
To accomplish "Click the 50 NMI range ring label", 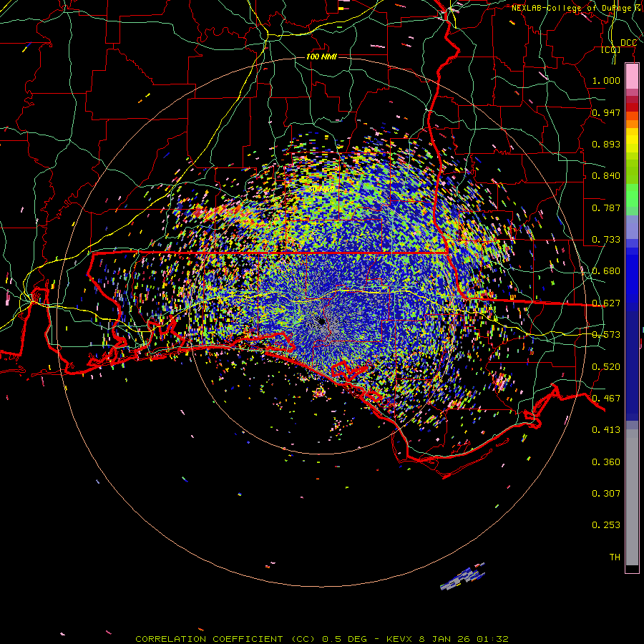I will coord(321,190).
